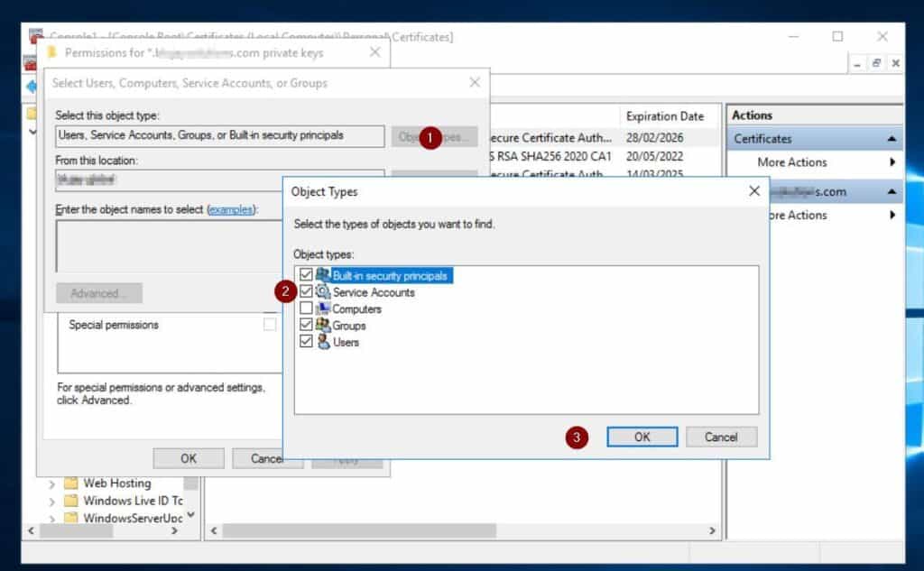Enable the Computers object type checkbox
924x571 pixels.
click(x=306, y=308)
